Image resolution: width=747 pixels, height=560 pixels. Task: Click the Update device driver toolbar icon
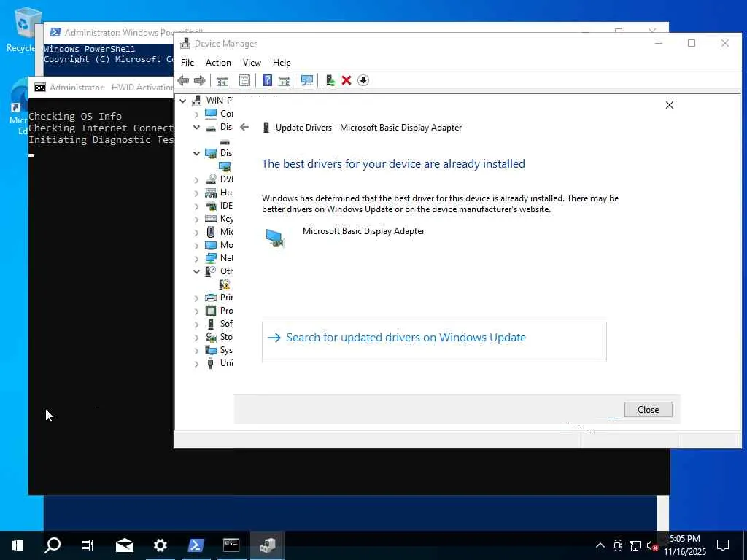click(330, 80)
